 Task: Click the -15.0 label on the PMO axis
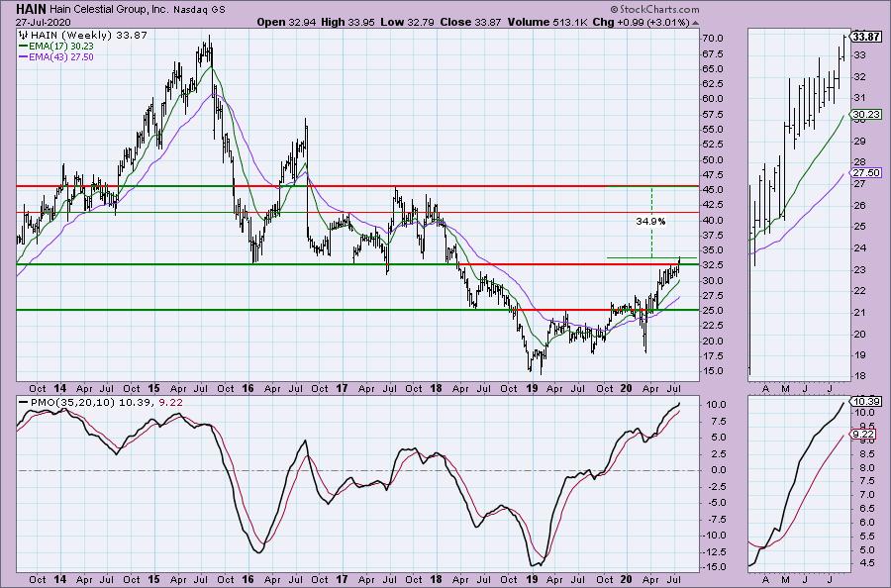point(716,567)
